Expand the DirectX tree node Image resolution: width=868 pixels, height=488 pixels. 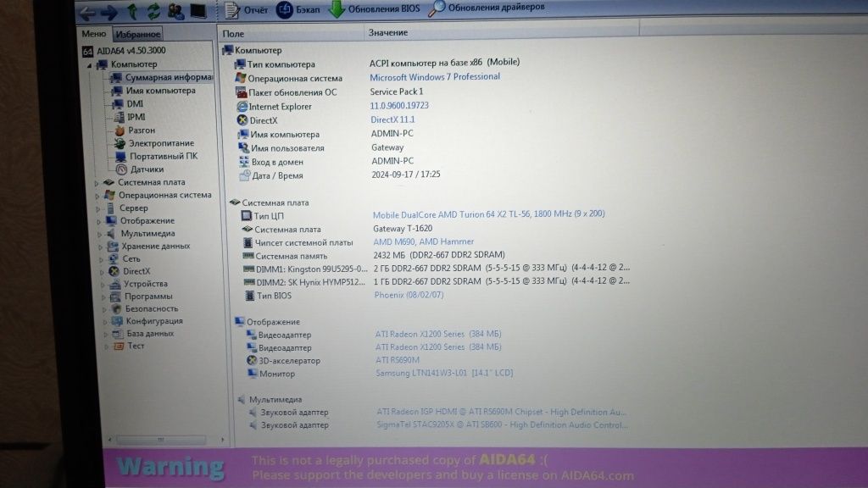point(103,272)
